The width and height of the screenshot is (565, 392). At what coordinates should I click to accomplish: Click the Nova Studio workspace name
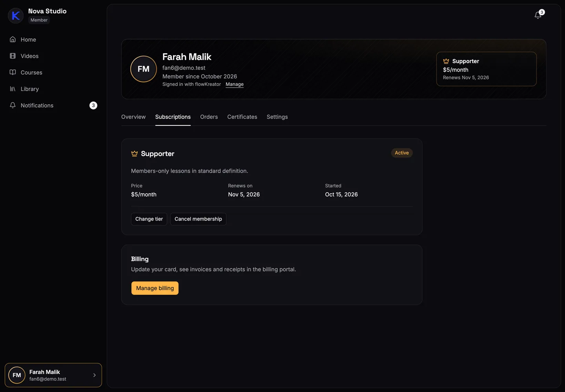(47, 11)
